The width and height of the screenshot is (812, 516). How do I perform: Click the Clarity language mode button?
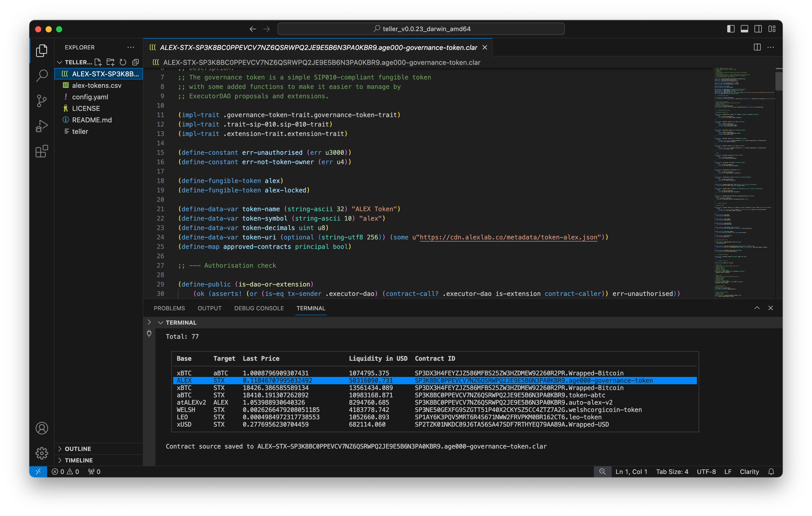[749, 472]
